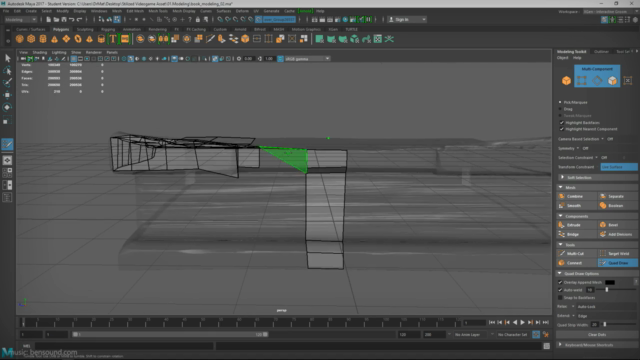Select Face component mode icon
This screenshot has height=360, width=640.
pos(612,80)
